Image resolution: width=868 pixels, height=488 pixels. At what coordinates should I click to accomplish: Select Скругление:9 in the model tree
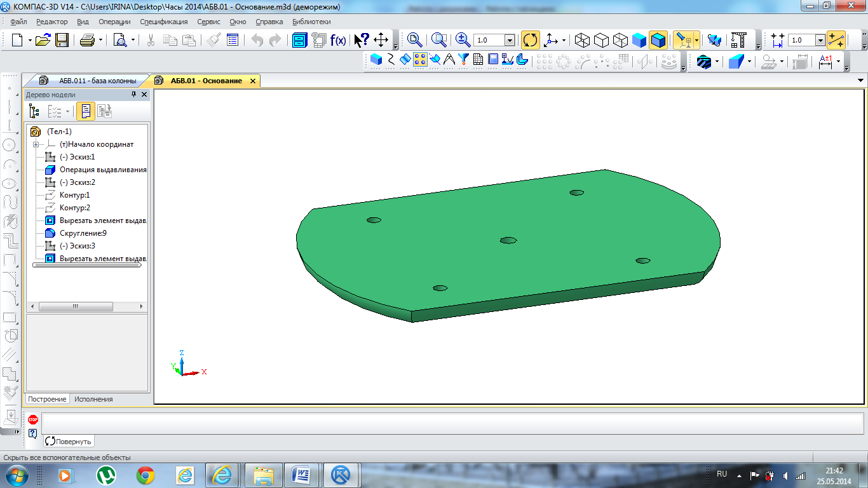point(83,233)
